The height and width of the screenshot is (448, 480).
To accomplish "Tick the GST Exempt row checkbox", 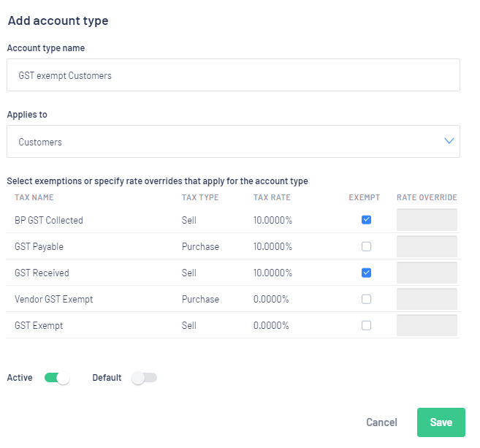I will (366, 325).
